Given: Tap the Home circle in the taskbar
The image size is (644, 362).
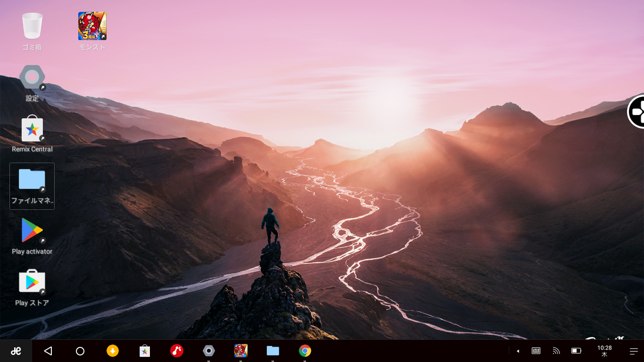Looking at the screenshot, I should tap(80, 351).
